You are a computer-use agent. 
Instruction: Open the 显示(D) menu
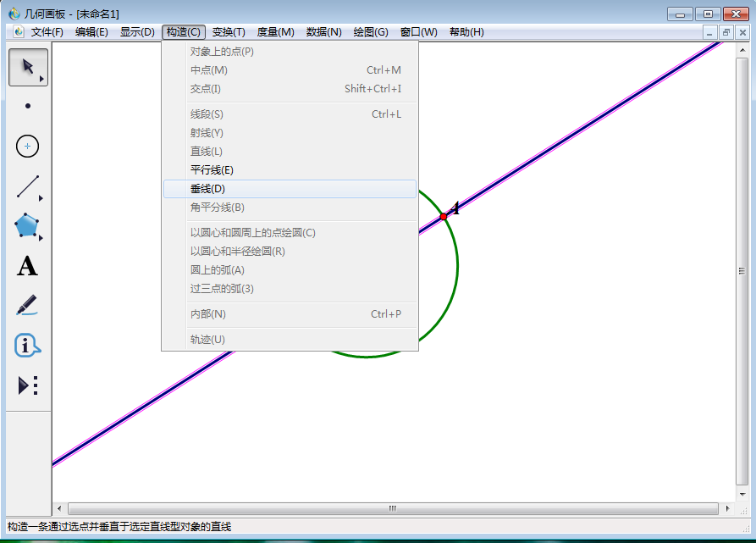pyautogui.click(x=137, y=32)
